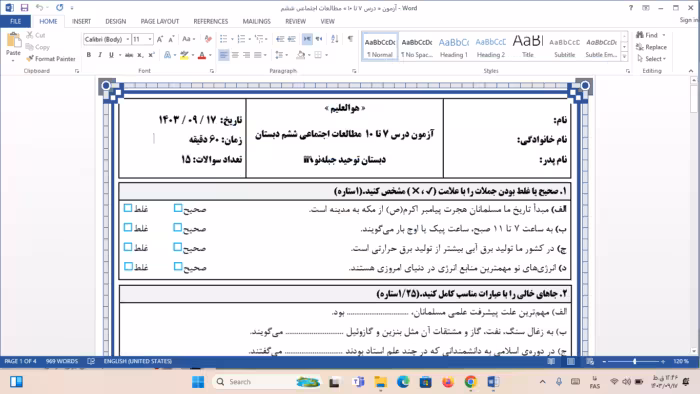This screenshot has height=394, width=700.
Task: Expand the Styles gallery more arrow
Action: point(625,57)
